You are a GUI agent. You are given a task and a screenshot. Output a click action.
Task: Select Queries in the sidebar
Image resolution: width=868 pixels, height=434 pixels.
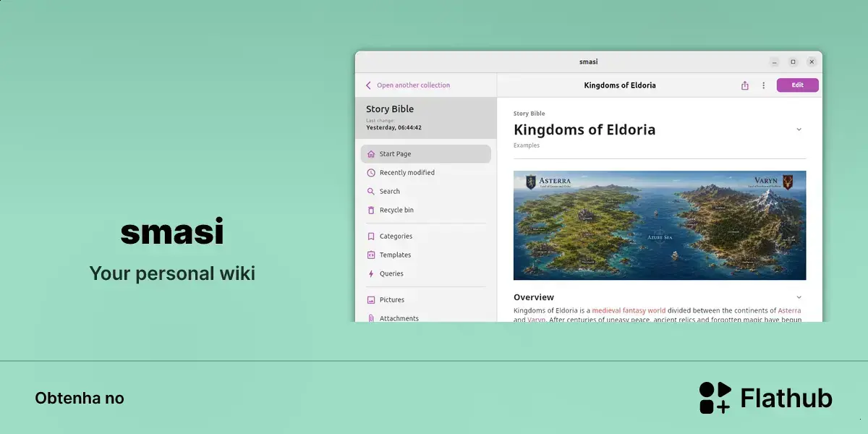click(x=426, y=274)
